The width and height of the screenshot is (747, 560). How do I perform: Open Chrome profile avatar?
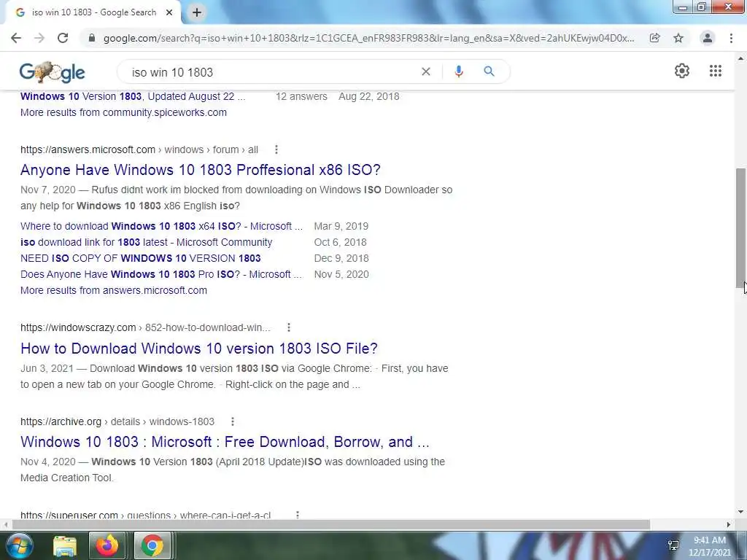pyautogui.click(x=708, y=38)
